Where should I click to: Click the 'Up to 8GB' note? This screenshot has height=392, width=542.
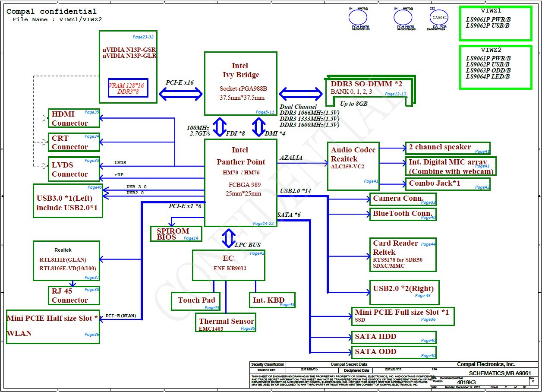click(x=353, y=104)
